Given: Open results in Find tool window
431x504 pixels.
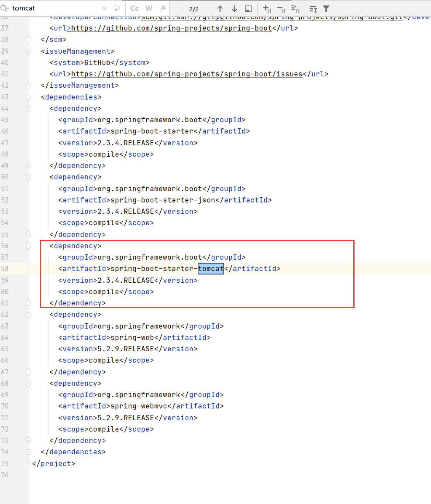Looking at the screenshot, I should click(248, 9).
